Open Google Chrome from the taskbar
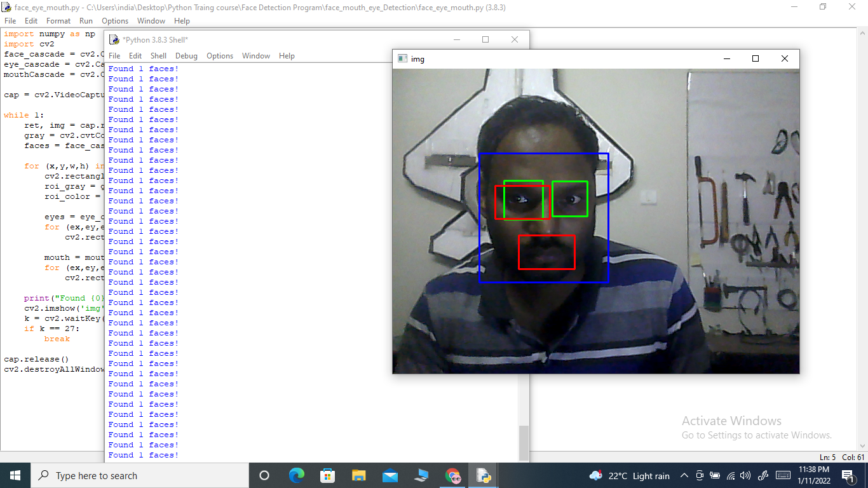 click(x=453, y=475)
